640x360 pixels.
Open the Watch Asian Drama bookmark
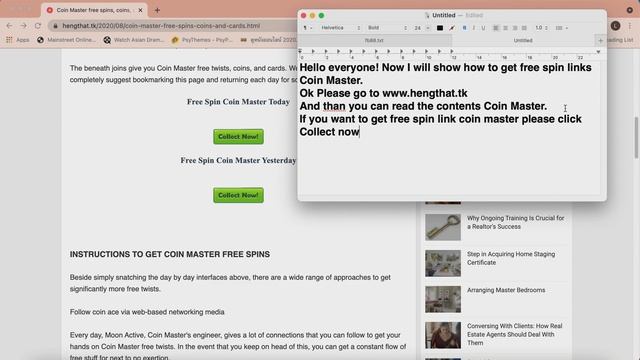point(133,40)
